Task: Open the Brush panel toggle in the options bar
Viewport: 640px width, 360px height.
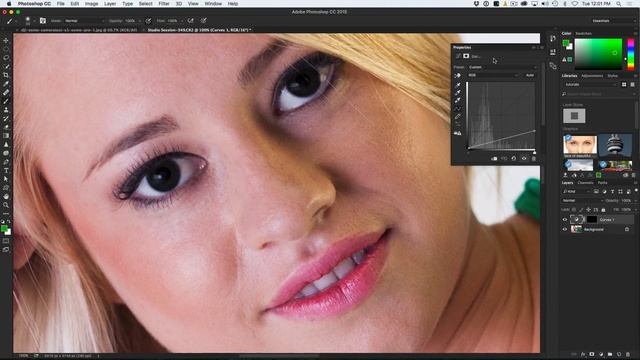Action: [43, 20]
